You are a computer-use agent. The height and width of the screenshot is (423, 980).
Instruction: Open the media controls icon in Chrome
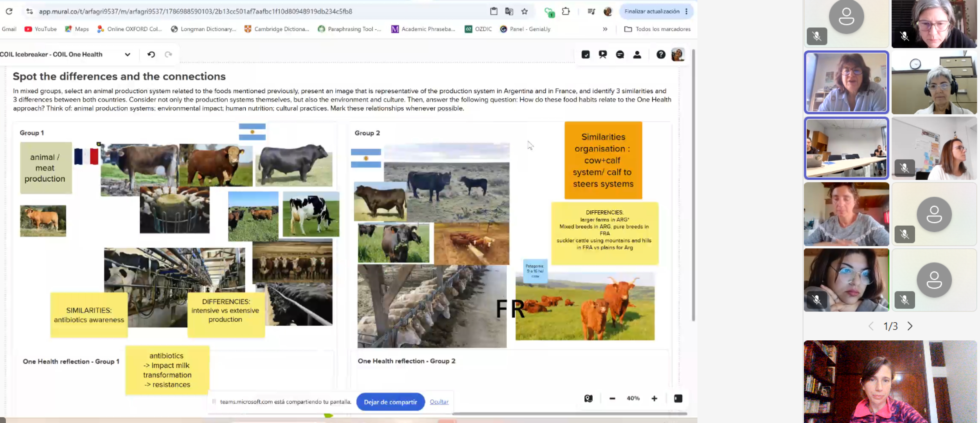point(591,11)
